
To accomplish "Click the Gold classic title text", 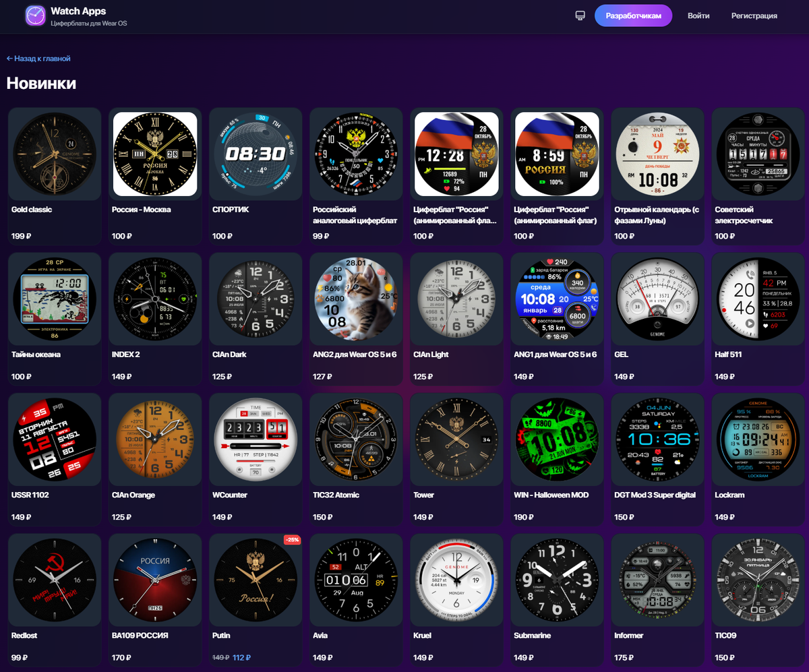I will (x=32, y=210).
